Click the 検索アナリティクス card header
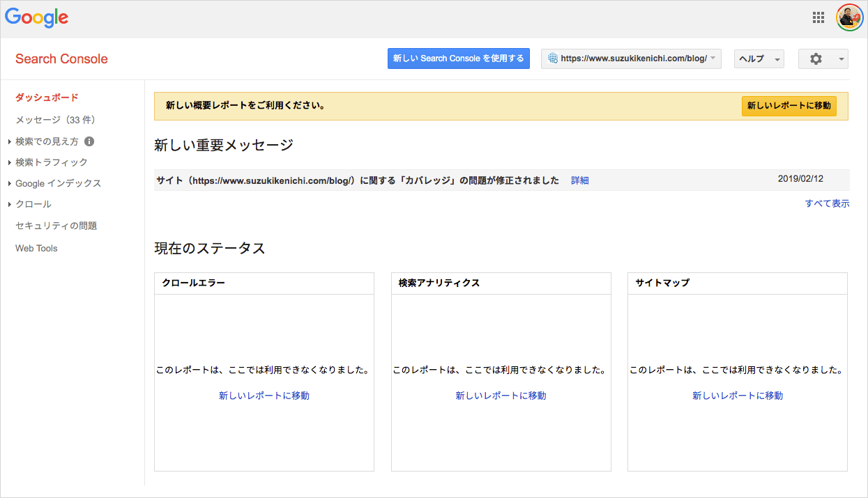The width and height of the screenshot is (868, 498). pyautogui.click(x=501, y=283)
